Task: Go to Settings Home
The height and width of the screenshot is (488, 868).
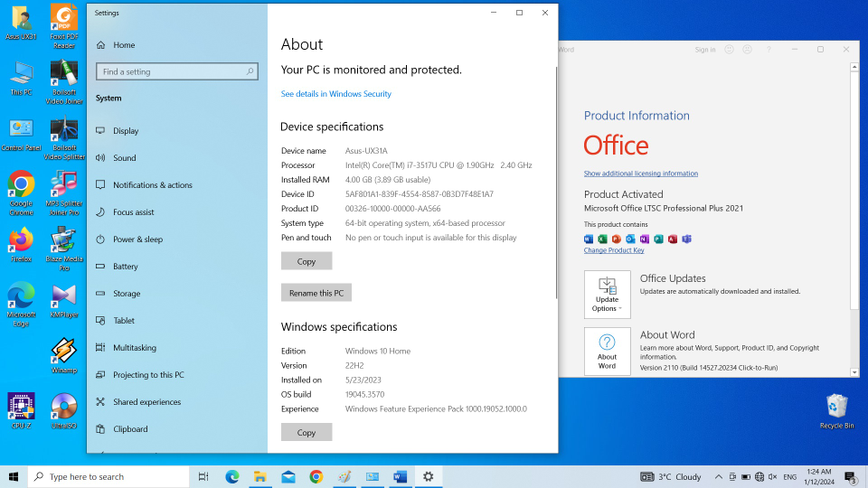Action: point(124,45)
